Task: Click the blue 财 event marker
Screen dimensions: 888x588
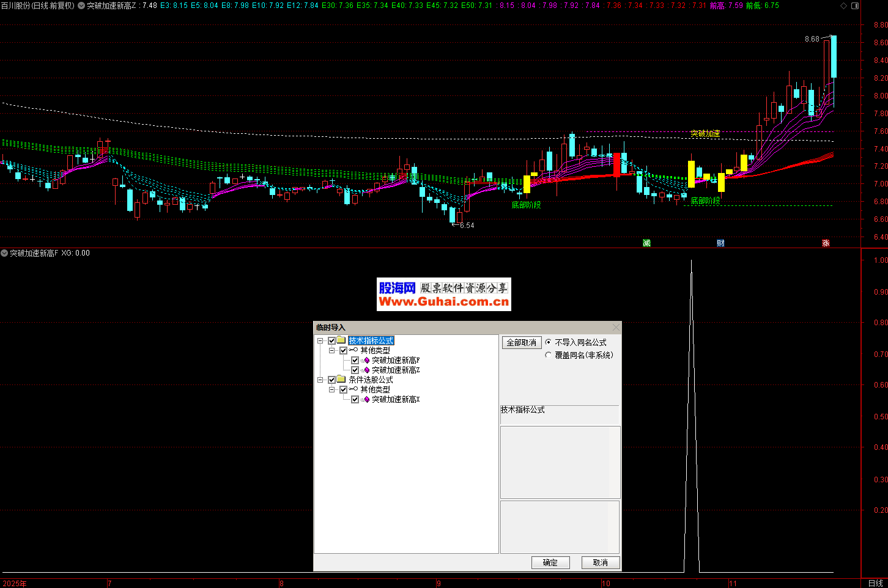Action: 720,243
